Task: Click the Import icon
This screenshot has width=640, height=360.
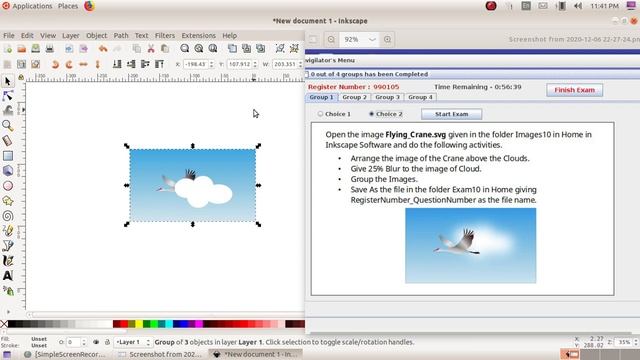Action: click(69, 49)
